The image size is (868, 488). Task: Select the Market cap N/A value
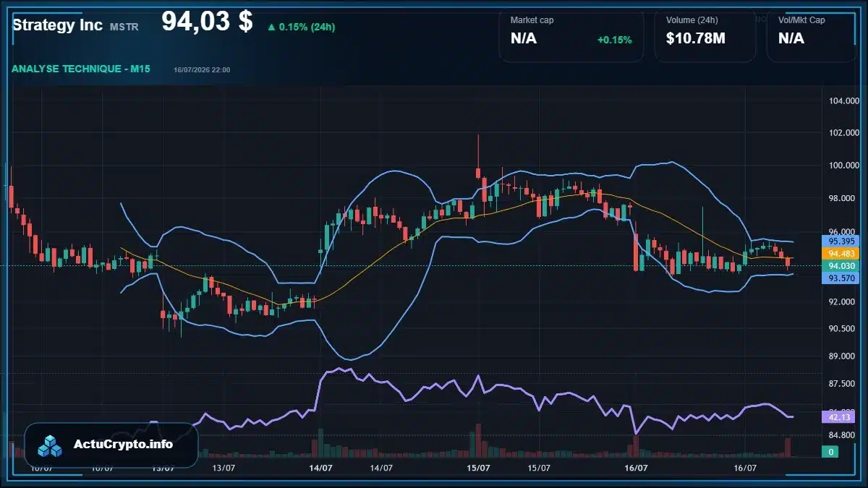tap(524, 39)
